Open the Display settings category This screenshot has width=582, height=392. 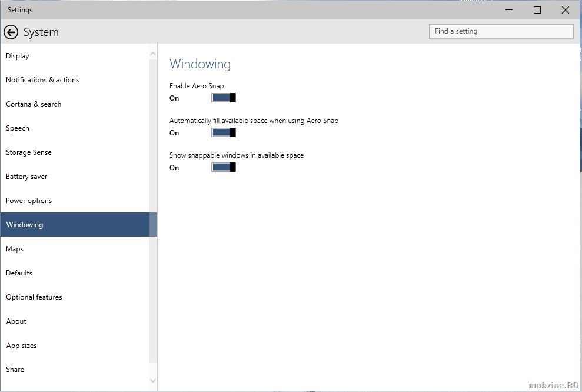coord(75,56)
